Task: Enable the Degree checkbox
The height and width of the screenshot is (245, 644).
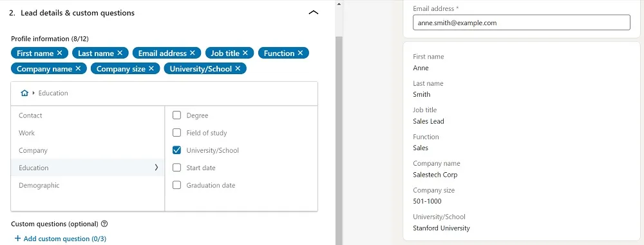Action: click(176, 115)
